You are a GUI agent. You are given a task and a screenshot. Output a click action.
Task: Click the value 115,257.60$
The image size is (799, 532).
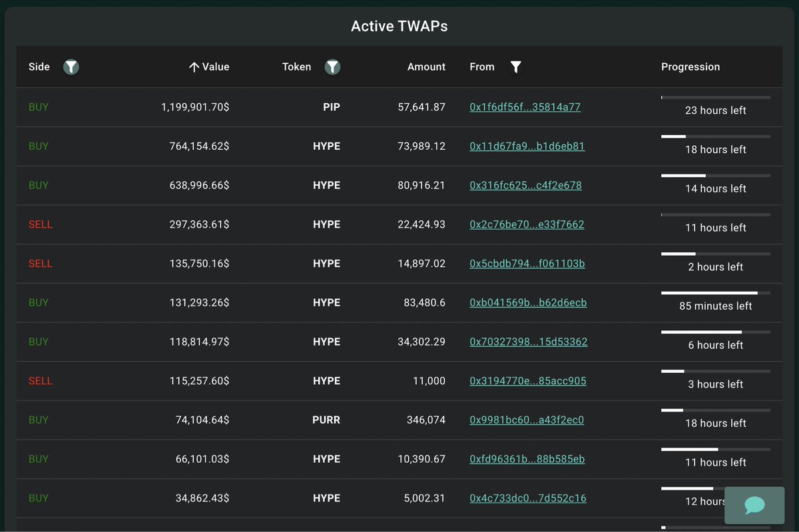[199, 381]
